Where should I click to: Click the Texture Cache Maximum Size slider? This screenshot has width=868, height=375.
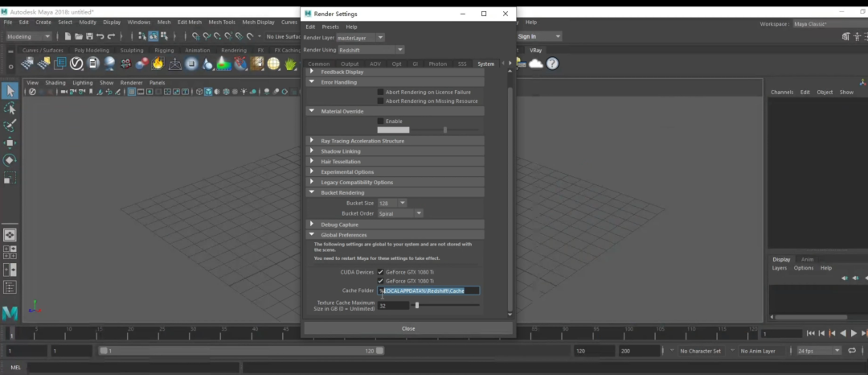pos(446,305)
